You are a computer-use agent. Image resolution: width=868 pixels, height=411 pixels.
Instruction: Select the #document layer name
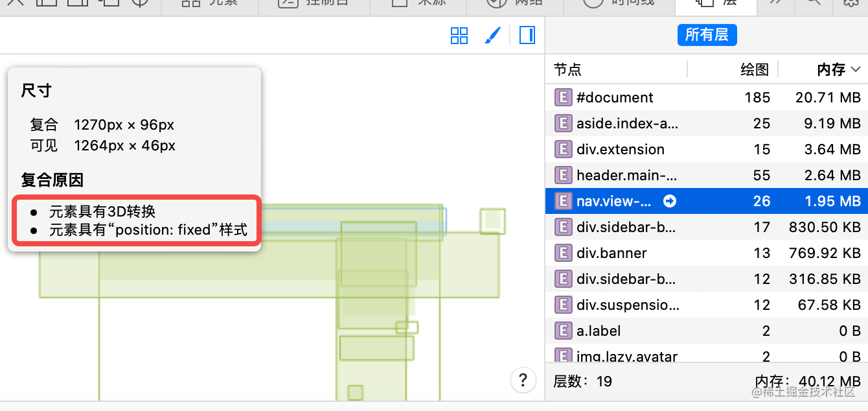click(x=615, y=97)
